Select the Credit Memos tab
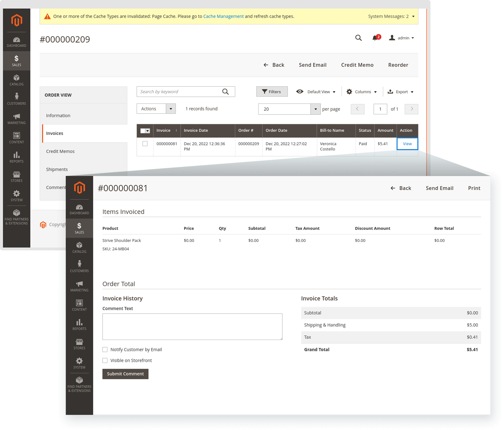This screenshot has height=430, width=504. point(60,151)
